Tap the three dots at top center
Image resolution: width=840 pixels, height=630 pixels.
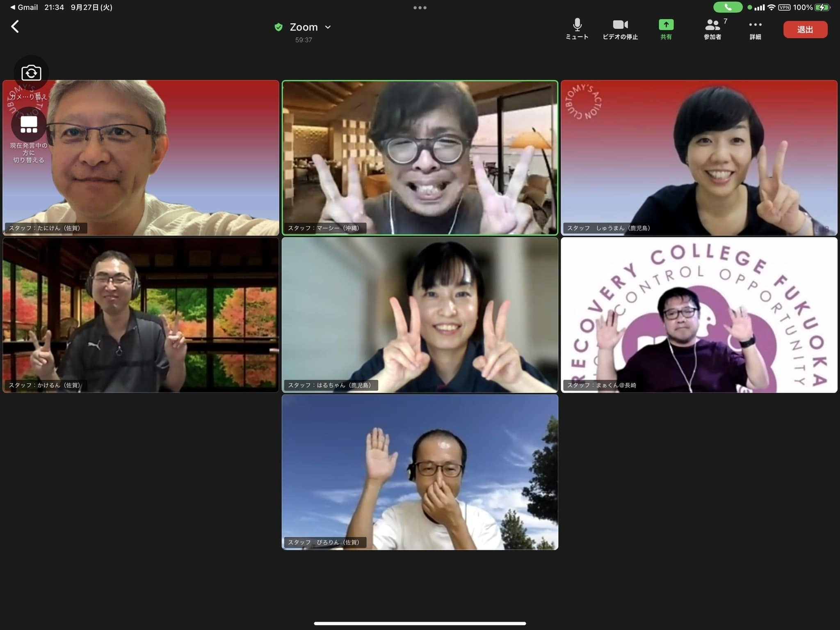coord(420,7)
